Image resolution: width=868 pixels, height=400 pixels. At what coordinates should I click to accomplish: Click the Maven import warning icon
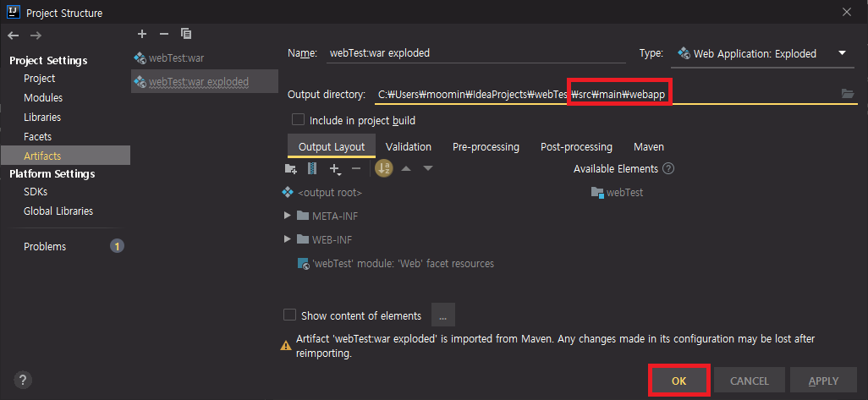(286, 345)
